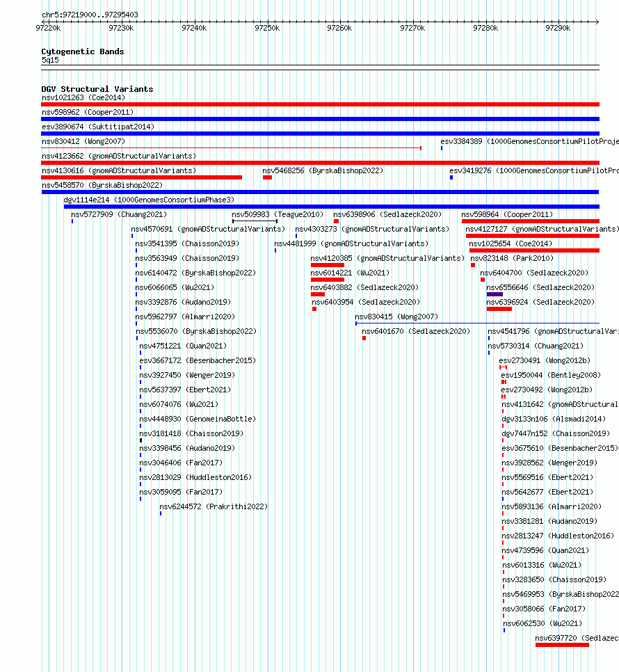Click the 97250k ruler position label
619x672 pixels.
(x=267, y=28)
